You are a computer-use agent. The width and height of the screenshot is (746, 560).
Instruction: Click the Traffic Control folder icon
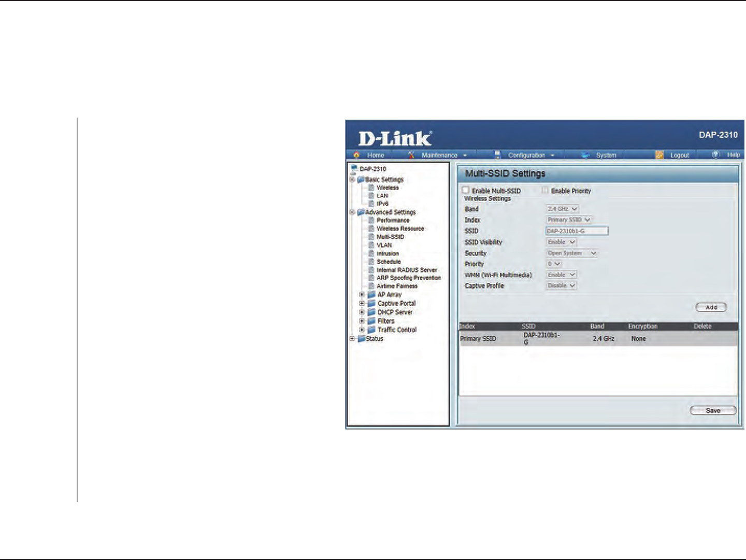[x=371, y=329]
